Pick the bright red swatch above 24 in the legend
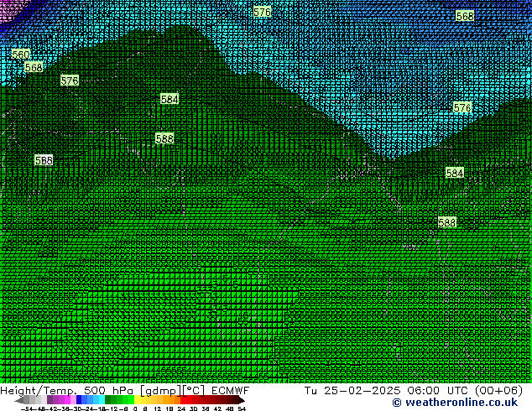Viewport: 532px width, 411px height. click(184, 400)
